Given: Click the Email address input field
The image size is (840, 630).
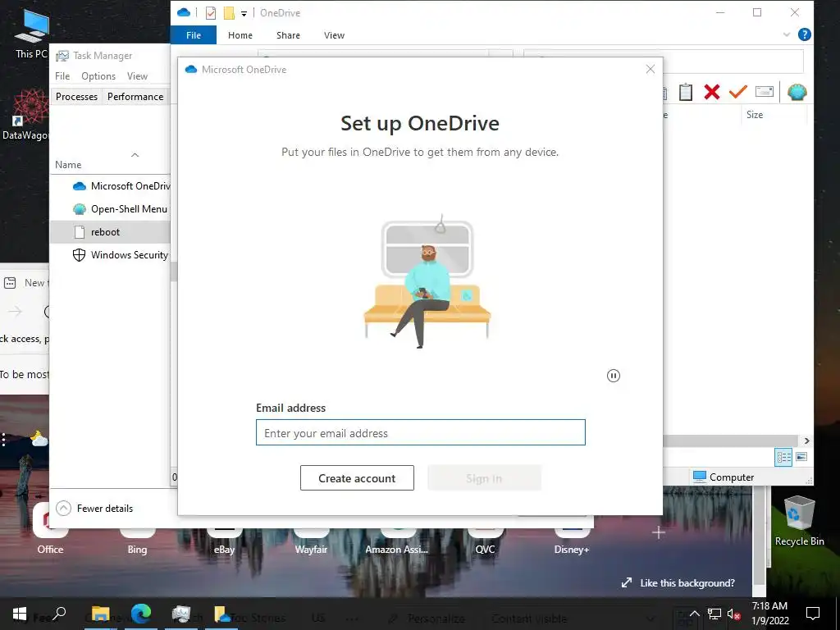Looking at the screenshot, I should click(421, 432).
